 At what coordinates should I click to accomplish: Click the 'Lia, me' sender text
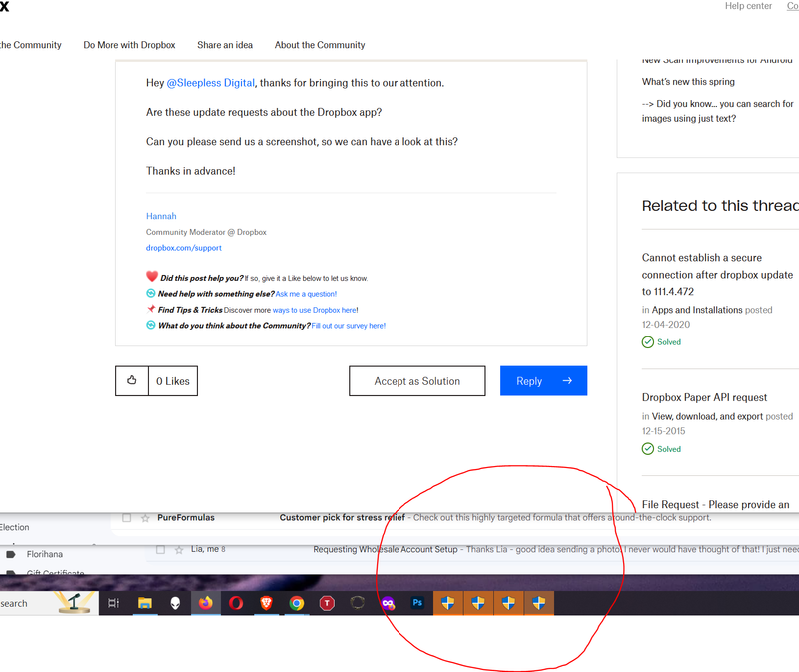205,549
